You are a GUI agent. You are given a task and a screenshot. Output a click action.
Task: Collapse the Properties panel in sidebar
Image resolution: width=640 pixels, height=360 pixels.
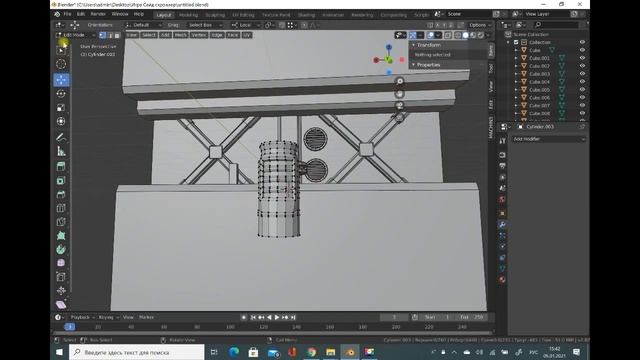427,65
